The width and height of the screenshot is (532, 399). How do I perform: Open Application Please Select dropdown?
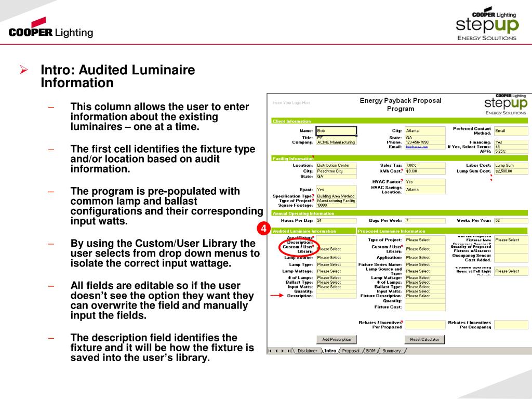tap(425, 258)
